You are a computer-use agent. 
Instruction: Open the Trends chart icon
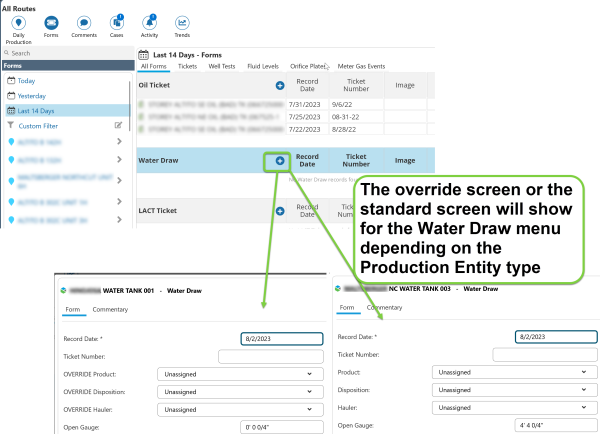coord(183,22)
